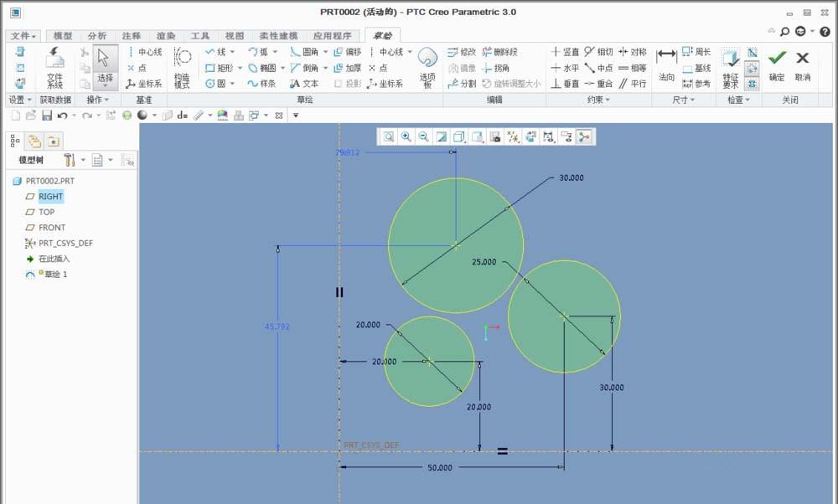Switch to the 柔性建模 ribbon tab
838x504 pixels.
click(276, 35)
